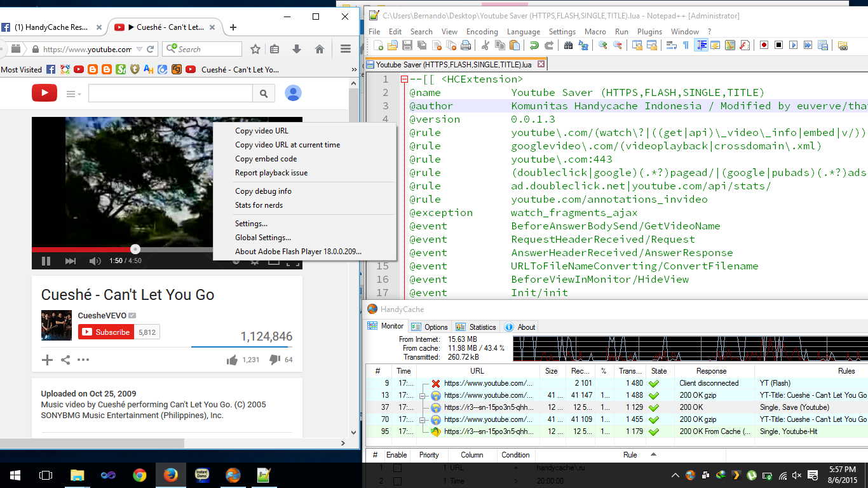This screenshot has height=488, width=868.
Task: Mute the video using the speaker icon
Action: (94, 261)
